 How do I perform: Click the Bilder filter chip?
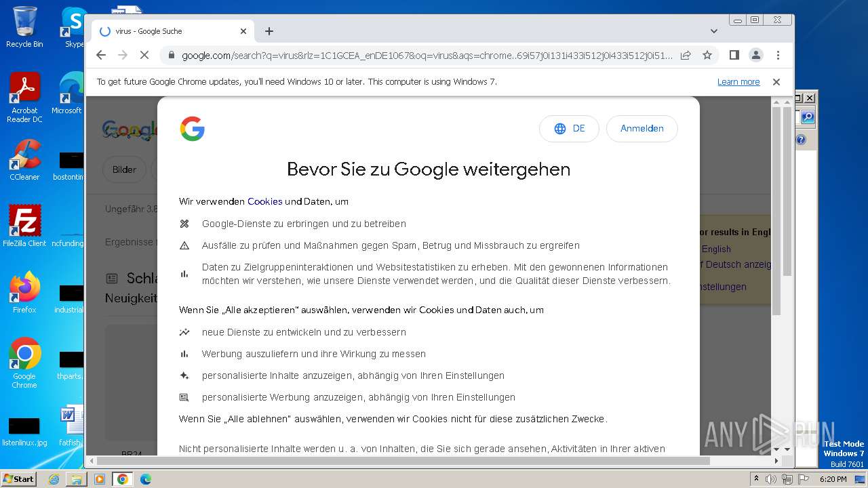coord(124,169)
